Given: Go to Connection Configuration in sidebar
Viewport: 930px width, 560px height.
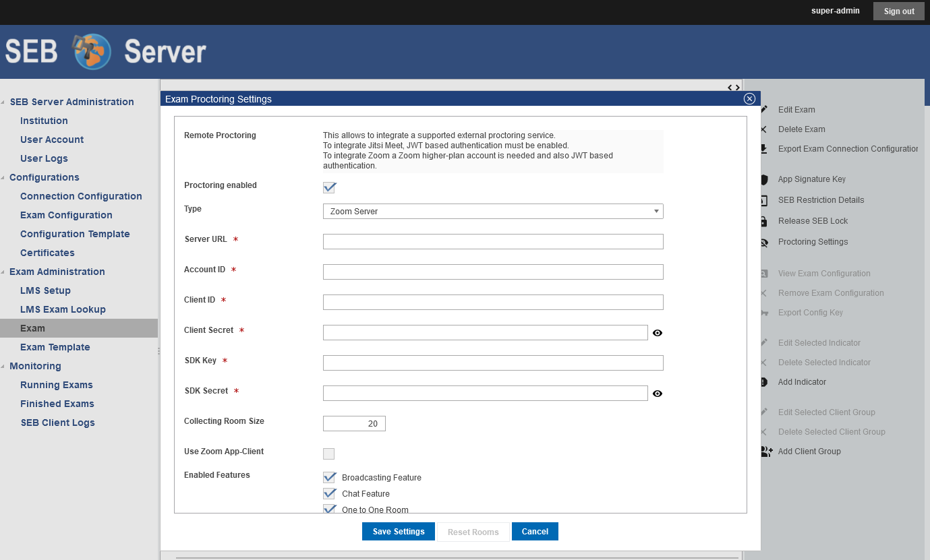Looking at the screenshot, I should [81, 196].
